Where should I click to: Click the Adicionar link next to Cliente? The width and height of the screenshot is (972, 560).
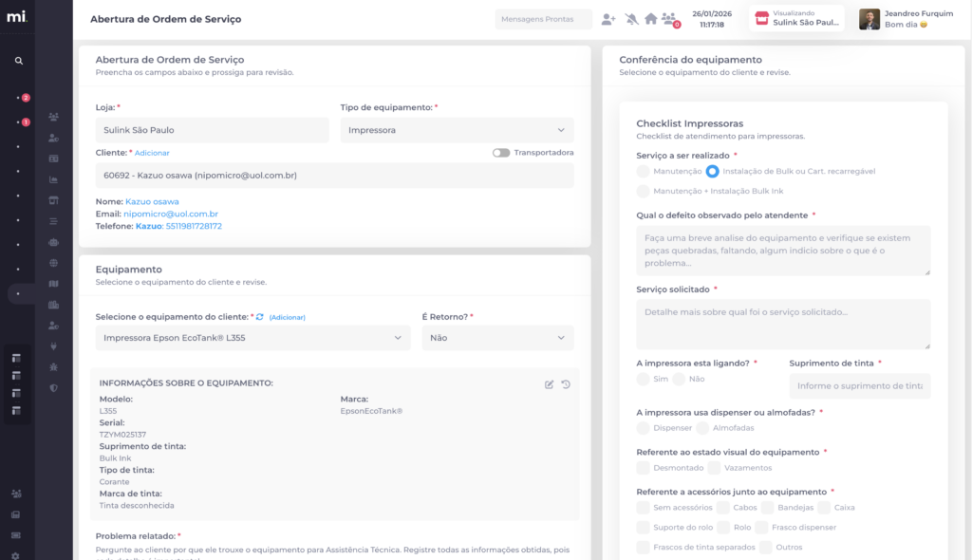click(152, 153)
